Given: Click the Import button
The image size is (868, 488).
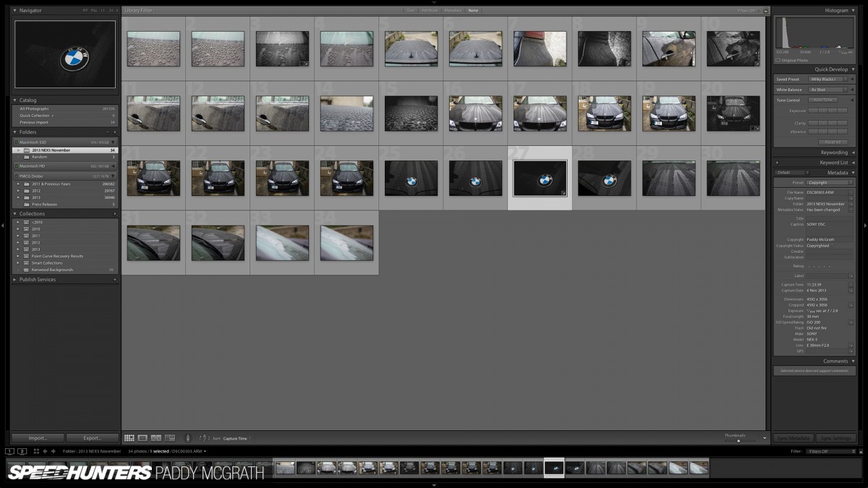Looking at the screenshot, I should click(x=38, y=438).
